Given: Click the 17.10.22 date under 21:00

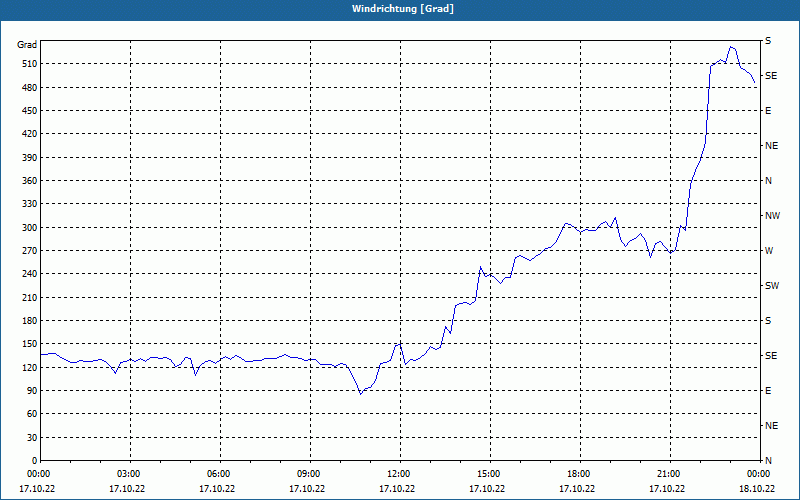Looking at the screenshot, I should pos(667,488).
